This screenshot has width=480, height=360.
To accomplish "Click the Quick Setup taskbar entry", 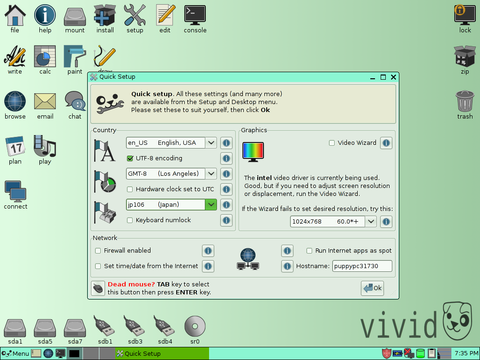I will click(162, 353).
